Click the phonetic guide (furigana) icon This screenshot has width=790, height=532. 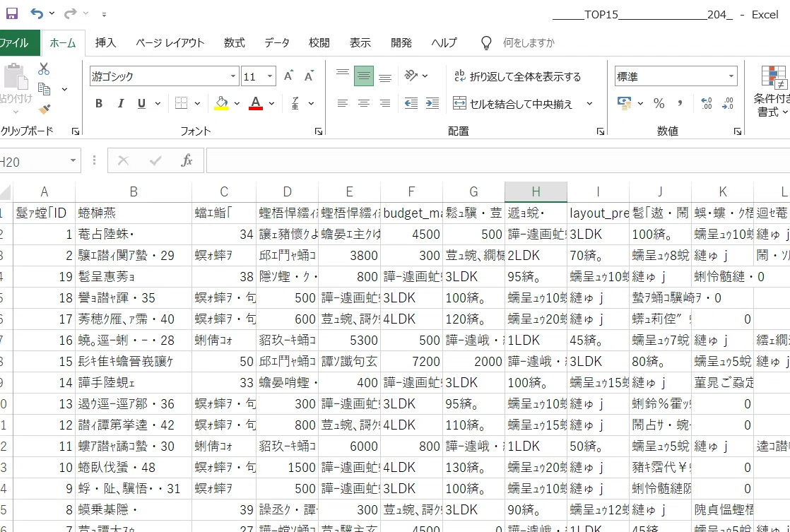(296, 103)
